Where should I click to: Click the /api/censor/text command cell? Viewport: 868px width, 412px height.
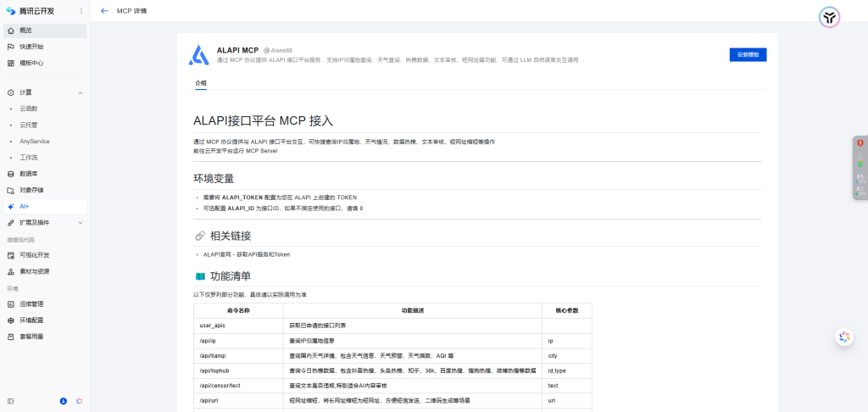238,386
